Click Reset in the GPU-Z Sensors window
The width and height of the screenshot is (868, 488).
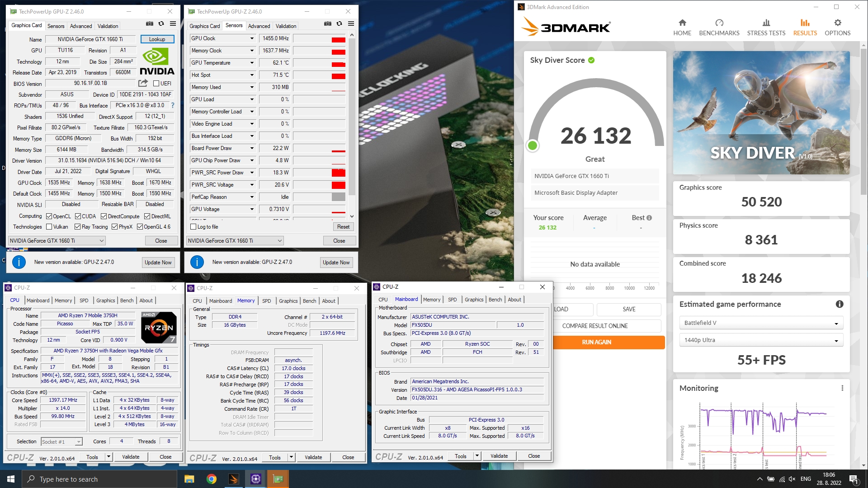click(343, 227)
